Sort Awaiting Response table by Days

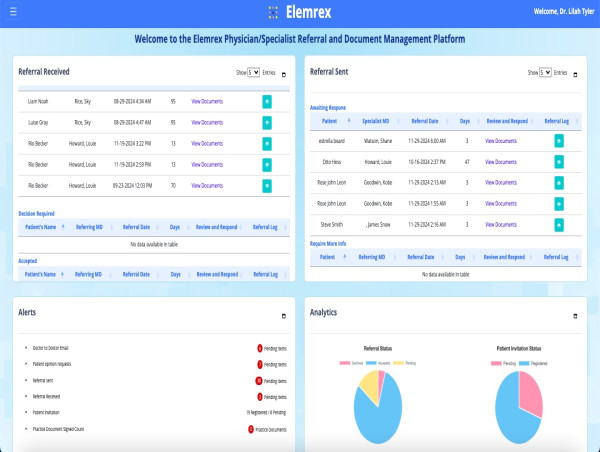pos(465,121)
